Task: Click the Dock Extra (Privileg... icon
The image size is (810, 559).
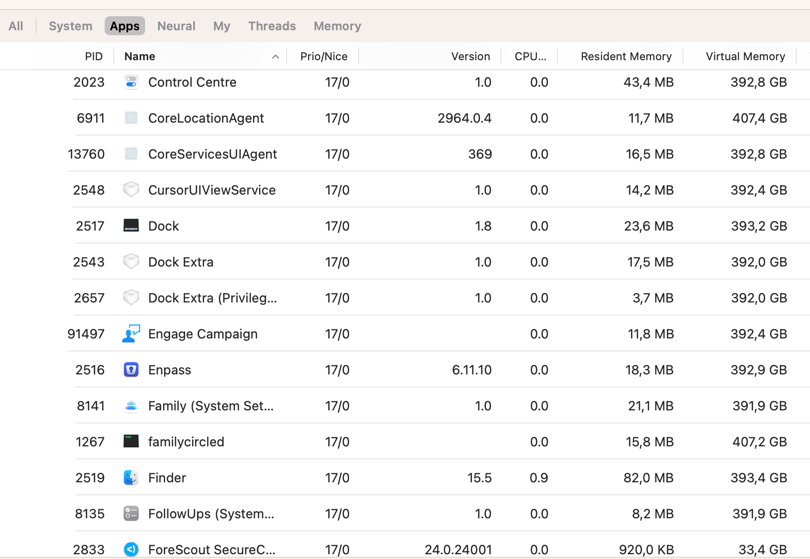Action: pos(131,298)
